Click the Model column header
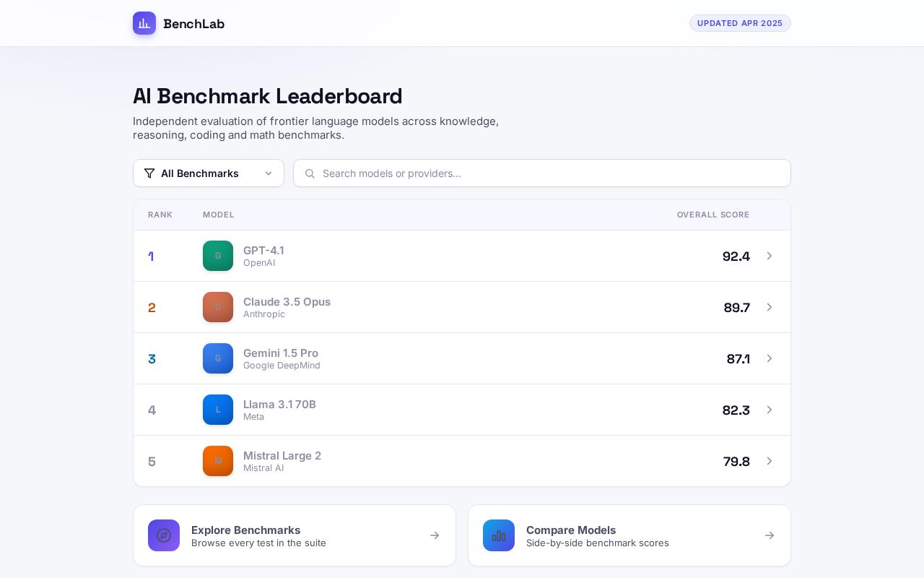Screen dimensions: 924x578 pos(219,215)
